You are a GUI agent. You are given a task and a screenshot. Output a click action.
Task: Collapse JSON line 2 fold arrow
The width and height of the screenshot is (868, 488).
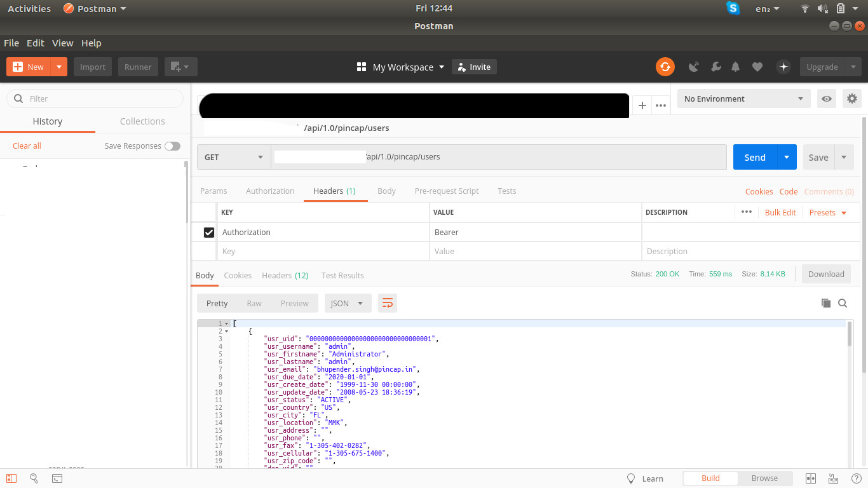click(226, 331)
